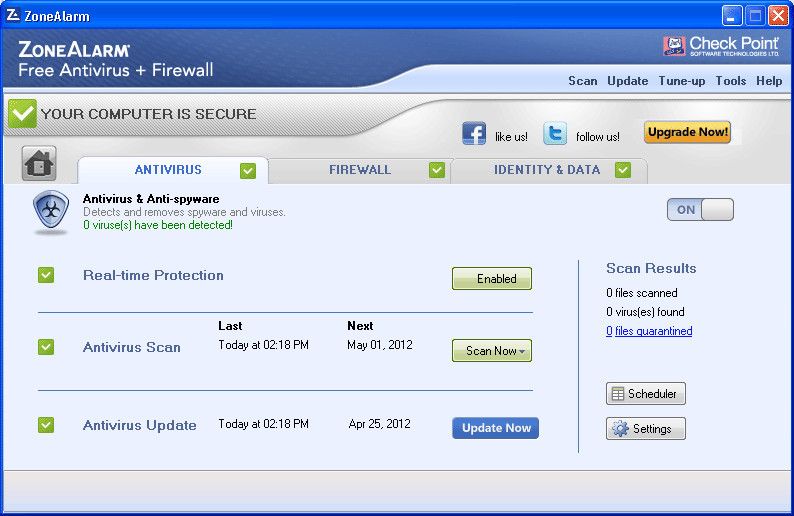
Task: Click the Real-time Protection status checkmark
Action: tap(46, 275)
